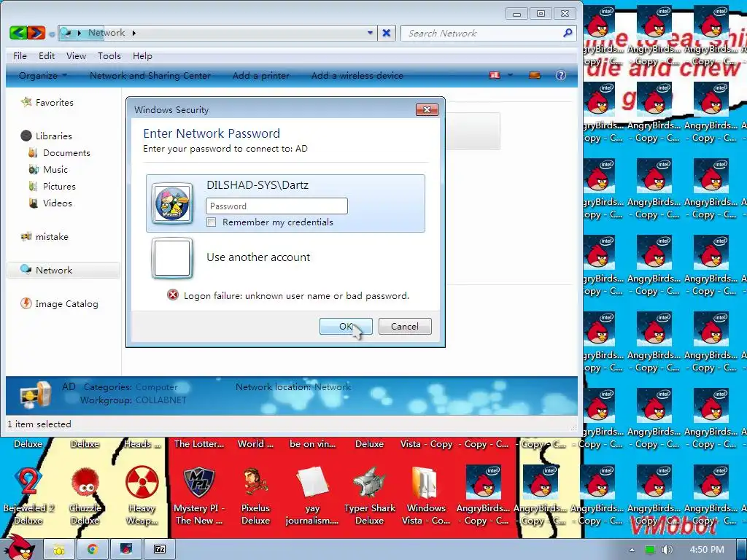Open Mystery PI desktop icon
The image size is (747, 560).
199,496
